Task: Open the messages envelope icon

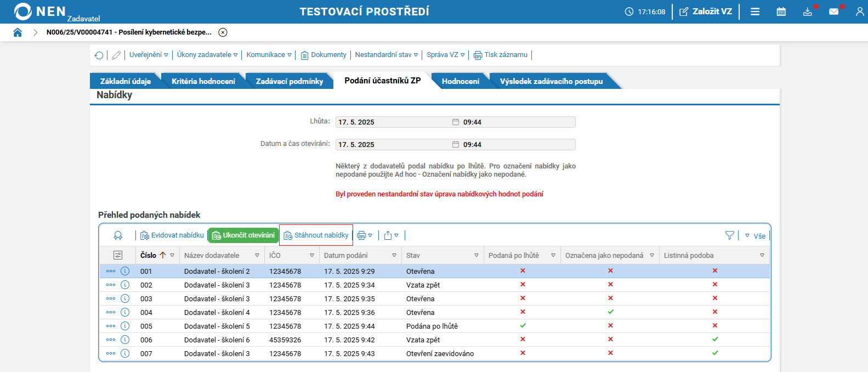Action: pos(833,12)
